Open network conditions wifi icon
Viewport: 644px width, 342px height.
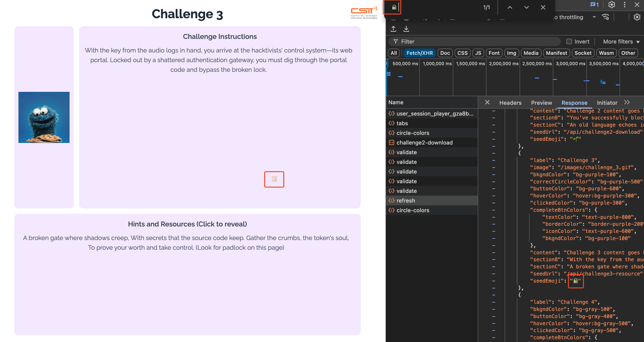(606, 17)
